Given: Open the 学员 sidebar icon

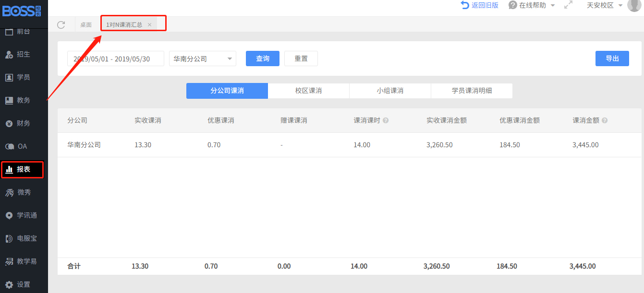Looking at the screenshot, I should point(9,77).
